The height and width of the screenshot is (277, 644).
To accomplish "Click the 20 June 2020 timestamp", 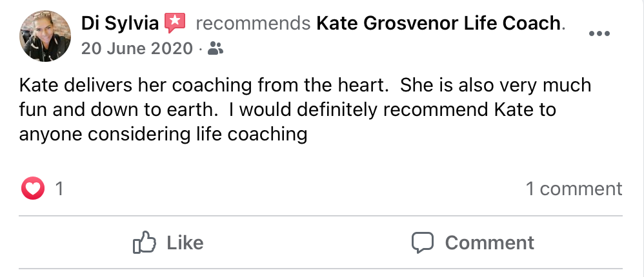I will pyautogui.click(x=137, y=48).
